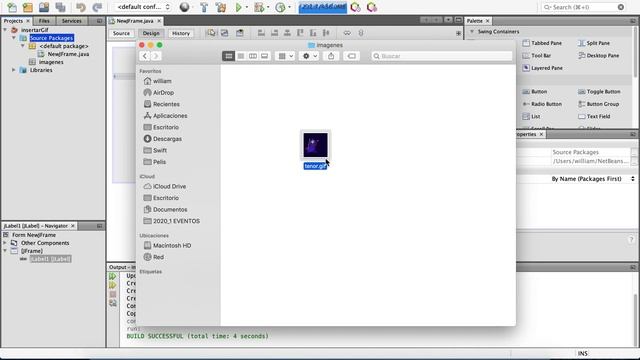The width and height of the screenshot is (640, 360).
Task: Click Form NewJFrame in Navigator
Action: (x=34, y=235)
